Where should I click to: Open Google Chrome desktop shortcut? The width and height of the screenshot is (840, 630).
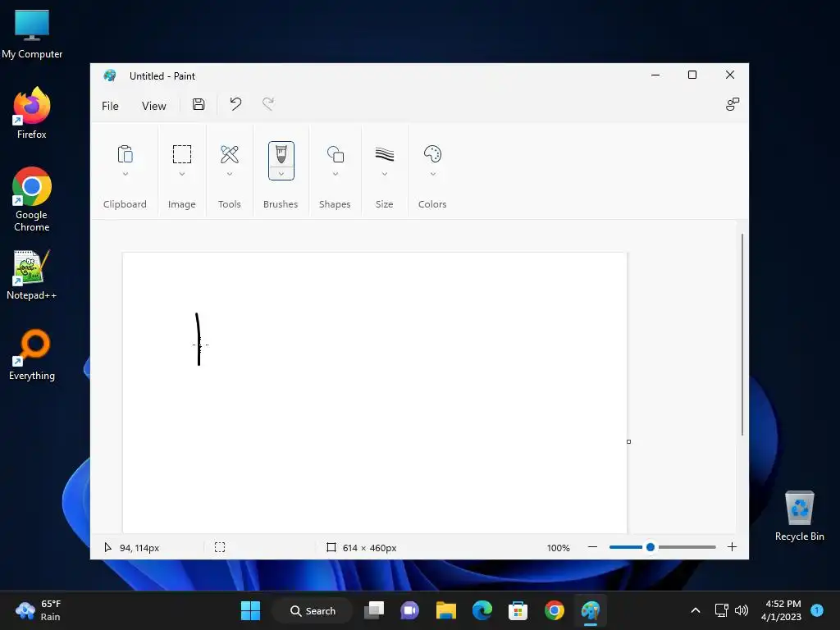coord(32,199)
